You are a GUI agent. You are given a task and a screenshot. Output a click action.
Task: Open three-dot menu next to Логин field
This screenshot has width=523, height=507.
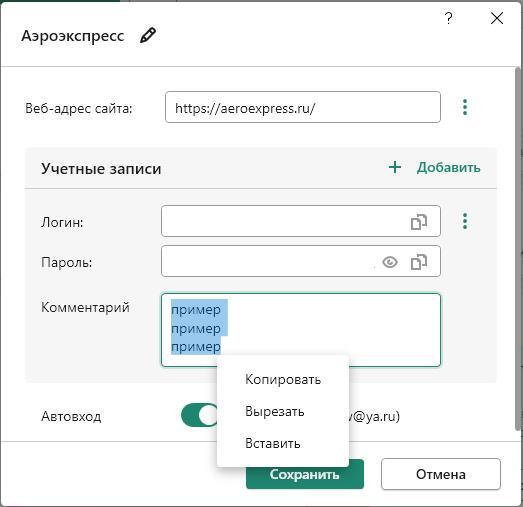click(x=465, y=221)
